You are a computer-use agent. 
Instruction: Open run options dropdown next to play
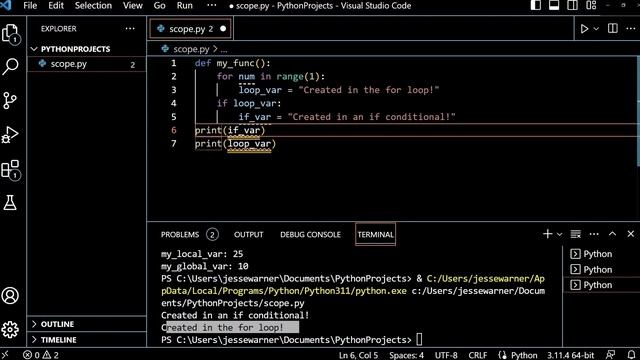596,29
